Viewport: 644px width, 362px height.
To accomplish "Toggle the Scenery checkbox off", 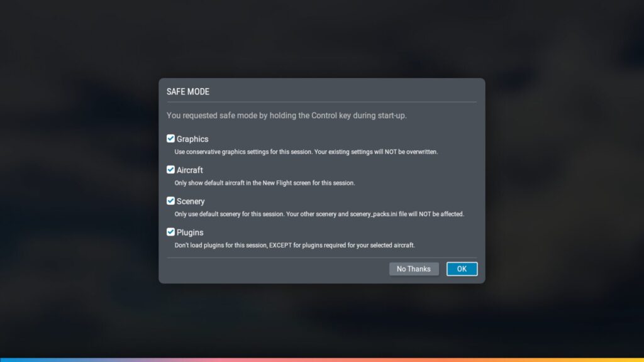I will [170, 200].
